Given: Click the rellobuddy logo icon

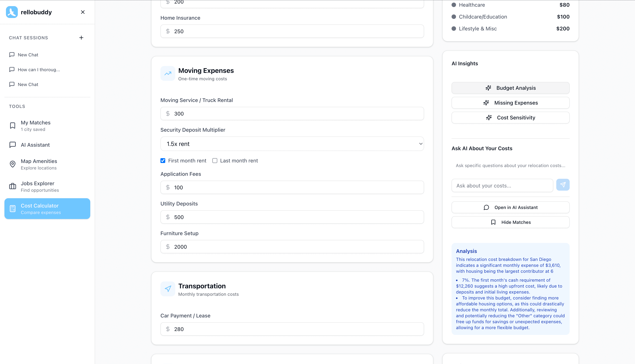Looking at the screenshot, I should [12, 12].
